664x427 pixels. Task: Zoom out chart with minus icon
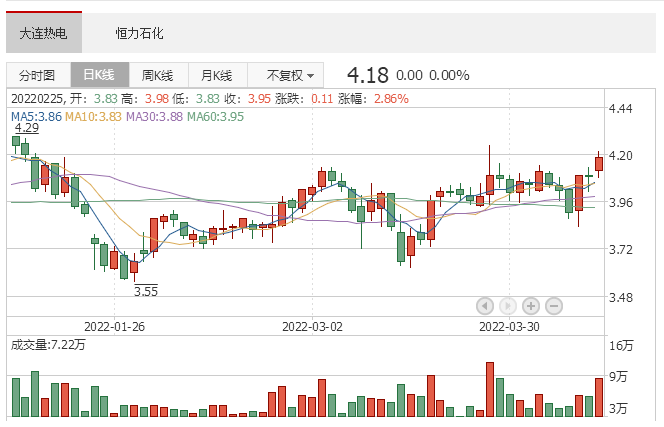point(554,306)
